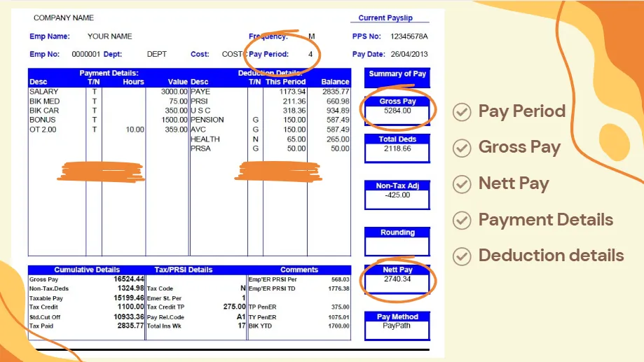Click the SALARY row value 3000.00
This screenshot has height=362, width=644.
click(174, 92)
